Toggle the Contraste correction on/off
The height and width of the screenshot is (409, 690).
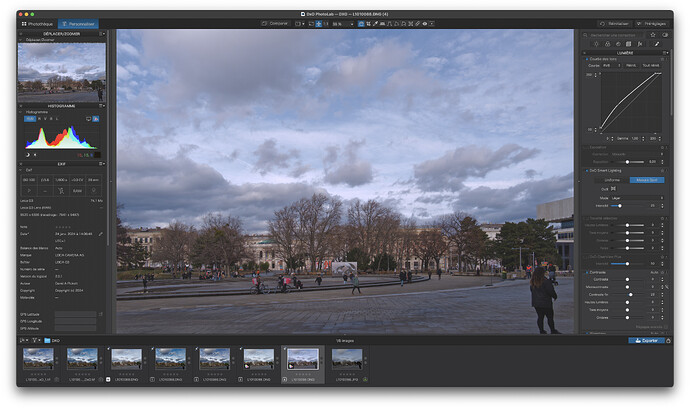[x=587, y=272]
